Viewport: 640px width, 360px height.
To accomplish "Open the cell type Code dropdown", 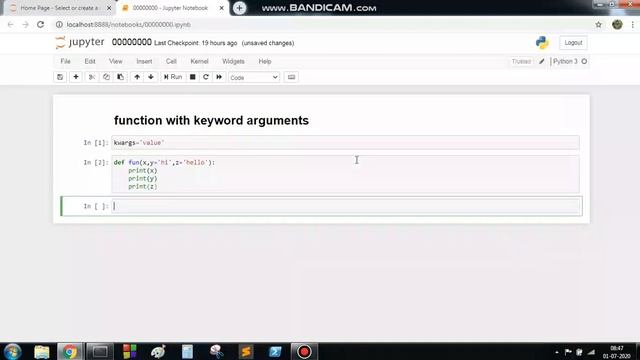I will click(x=254, y=78).
